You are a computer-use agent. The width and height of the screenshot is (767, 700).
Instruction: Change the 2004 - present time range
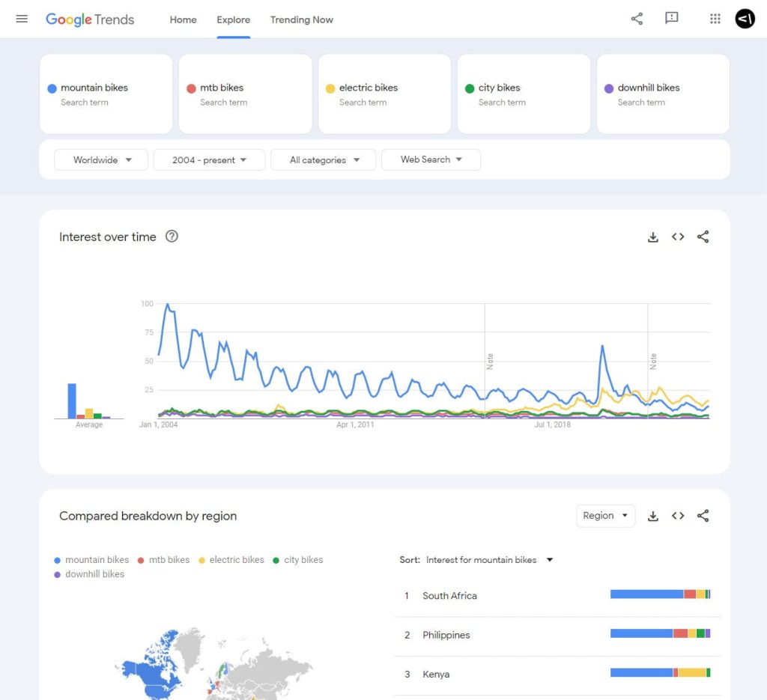[x=209, y=159]
